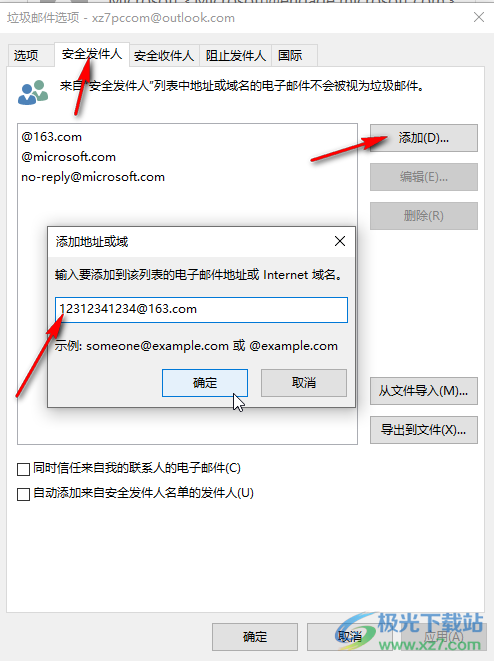Open the 安全收件人 tab
Screen dimensions: 494x661
coord(164,55)
